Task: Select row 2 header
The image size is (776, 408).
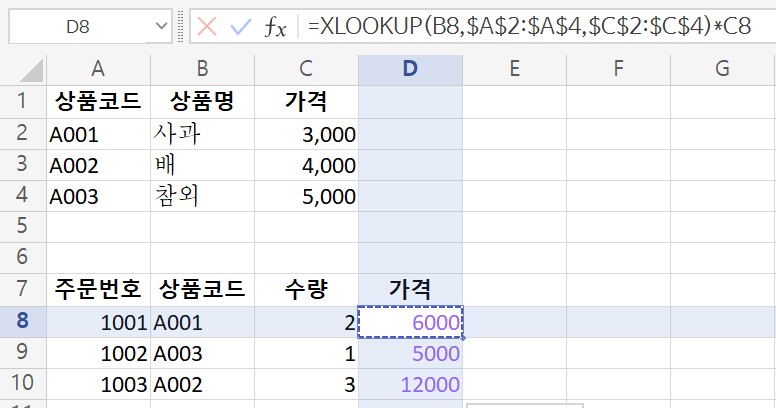Action: pyautogui.click(x=23, y=134)
